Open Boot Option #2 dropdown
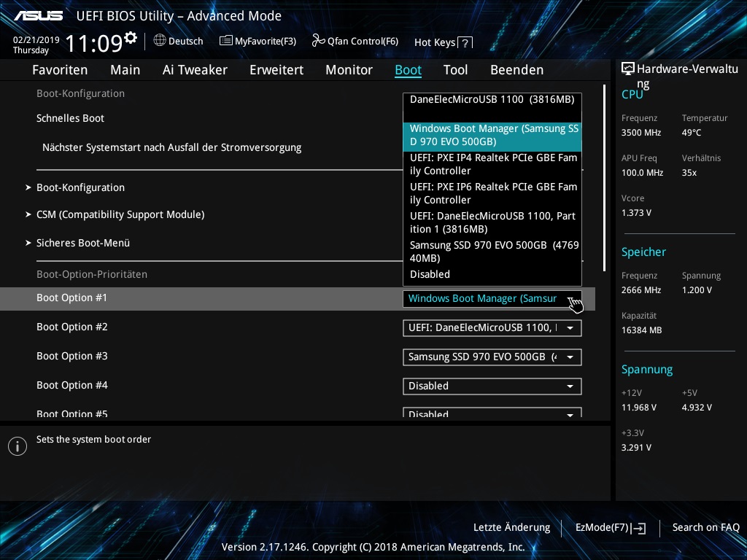 pos(492,327)
